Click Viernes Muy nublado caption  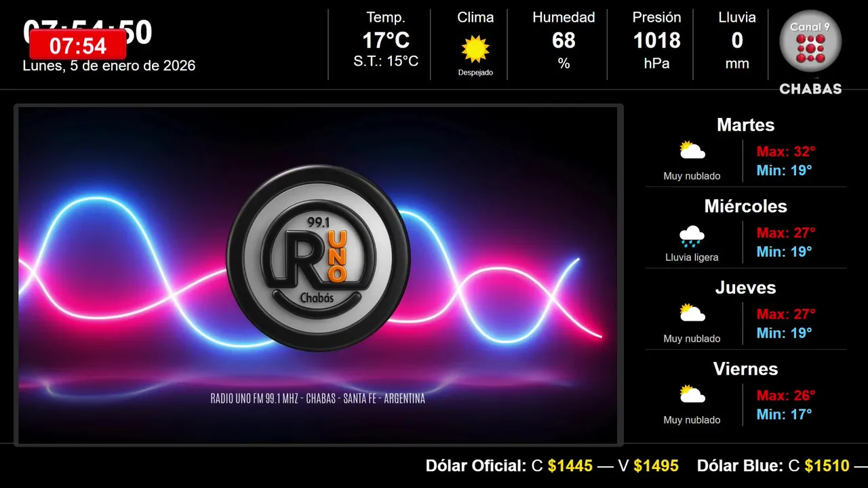click(692, 420)
